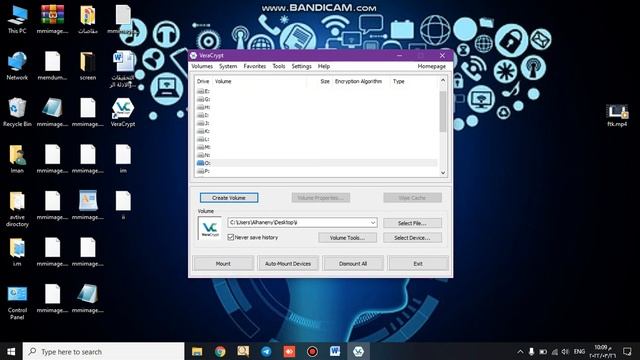Open Google Chrome from the taskbar

[x=220, y=351]
